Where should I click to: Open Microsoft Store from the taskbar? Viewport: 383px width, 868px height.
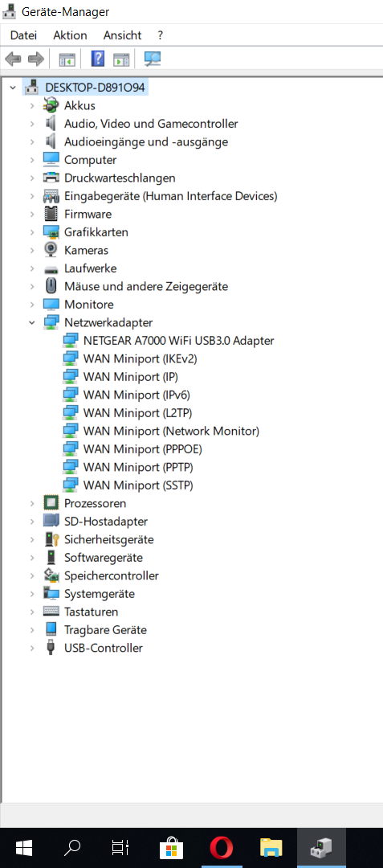(x=171, y=847)
